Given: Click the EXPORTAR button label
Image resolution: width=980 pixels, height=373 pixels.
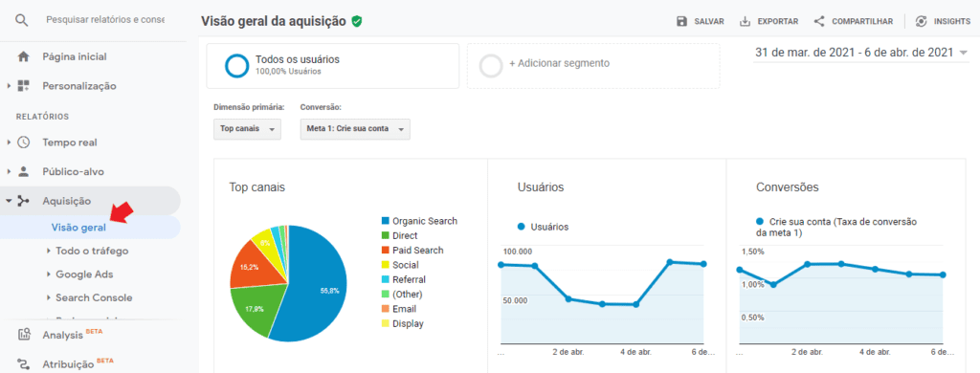Looking at the screenshot, I should tap(777, 21).
